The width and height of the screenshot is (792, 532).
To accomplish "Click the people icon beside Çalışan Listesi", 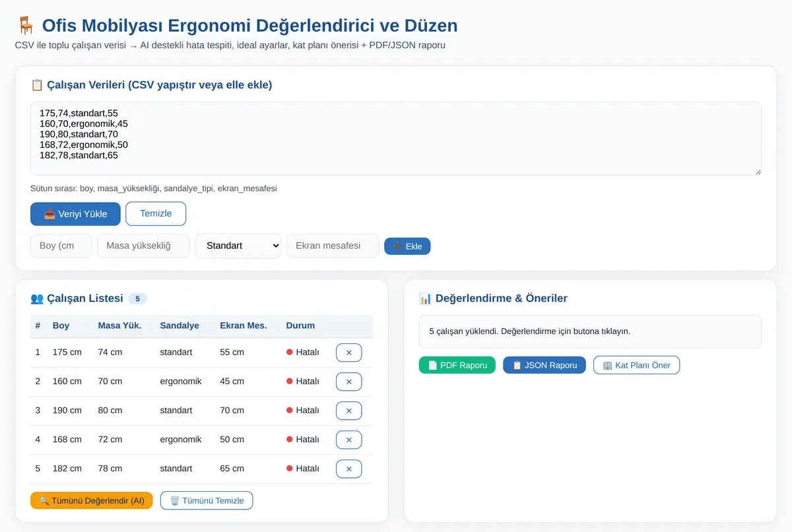I will (x=37, y=298).
